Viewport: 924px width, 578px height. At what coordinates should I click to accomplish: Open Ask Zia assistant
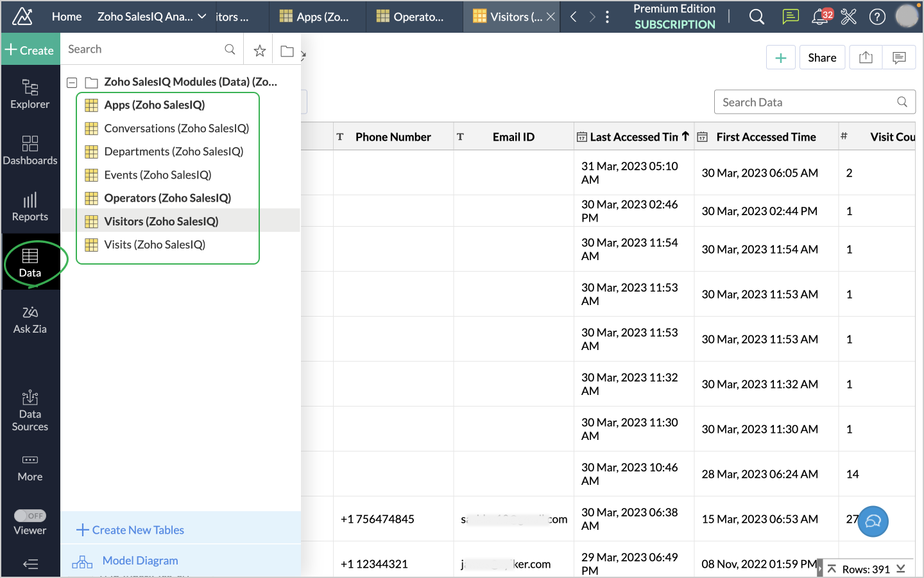click(30, 319)
